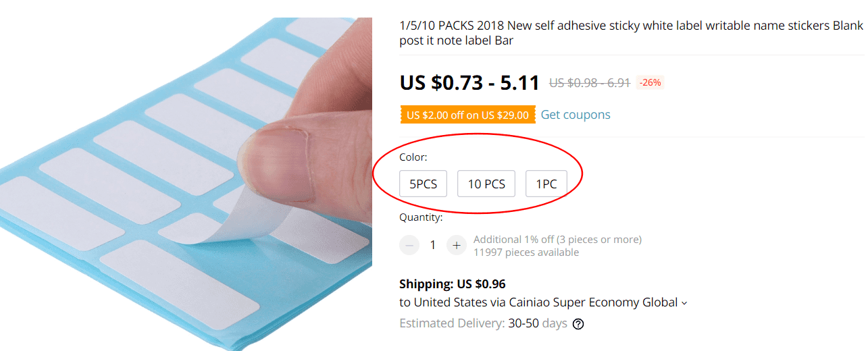Increase quantity with the plus button
This screenshot has width=868, height=351.
[457, 245]
